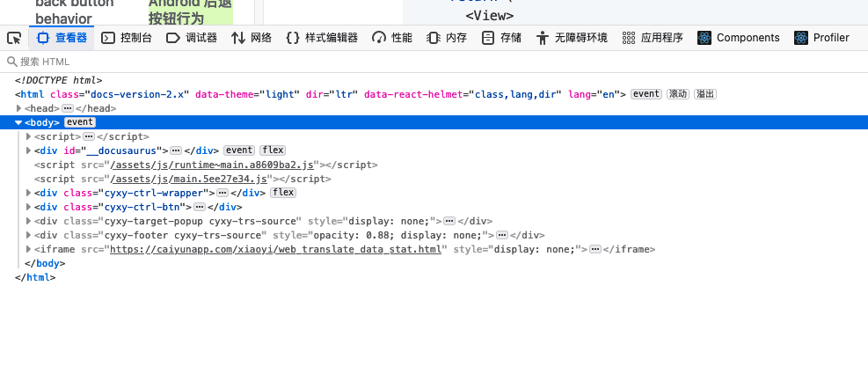The image size is (868, 374).
Task: Open the 网络 network panel
Action: point(252,38)
